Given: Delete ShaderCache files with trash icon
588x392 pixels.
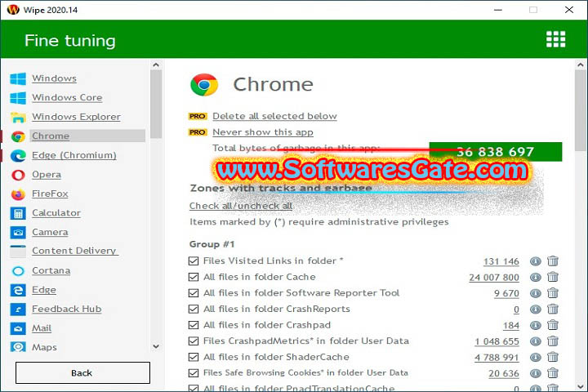Looking at the screenshot, I should (x=553, y=357).
